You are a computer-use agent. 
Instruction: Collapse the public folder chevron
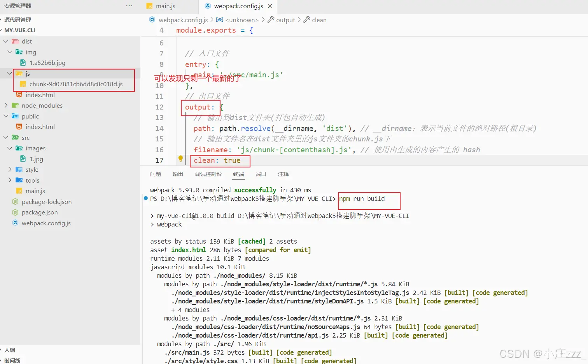coord(6,116)
